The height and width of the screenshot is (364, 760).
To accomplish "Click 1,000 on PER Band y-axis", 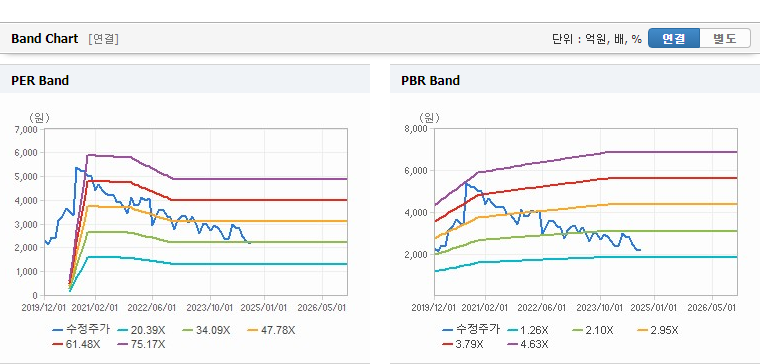I will (x=28, y=272).
